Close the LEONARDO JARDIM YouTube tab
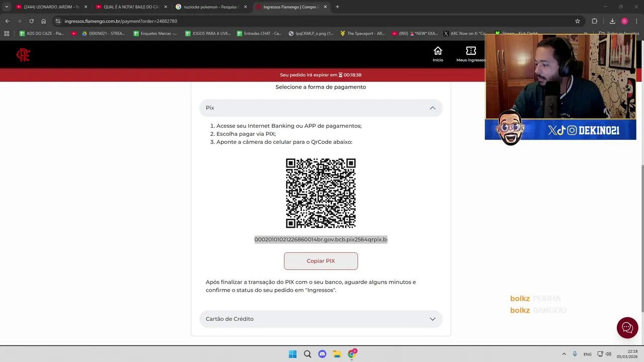 [x=86, y=7]
